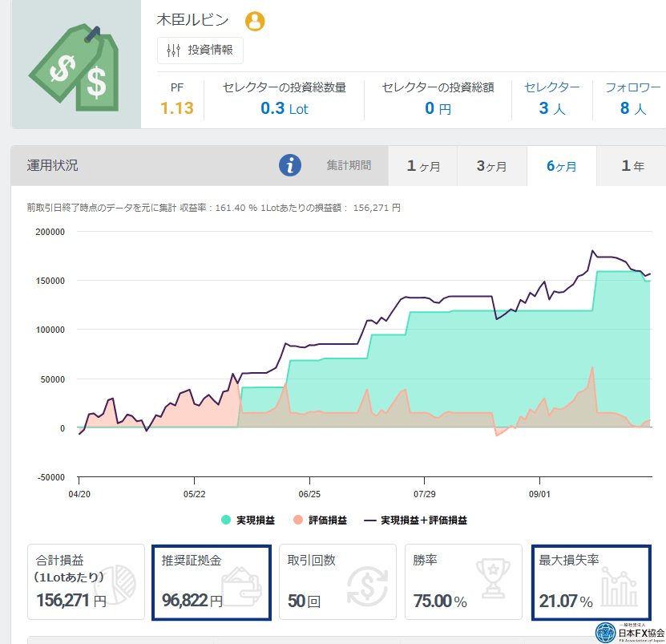Image resolution: width=666 pixels, height=644 pixels.
Task: Click the 収益率 161.40 % summary text
Action: 218,208
